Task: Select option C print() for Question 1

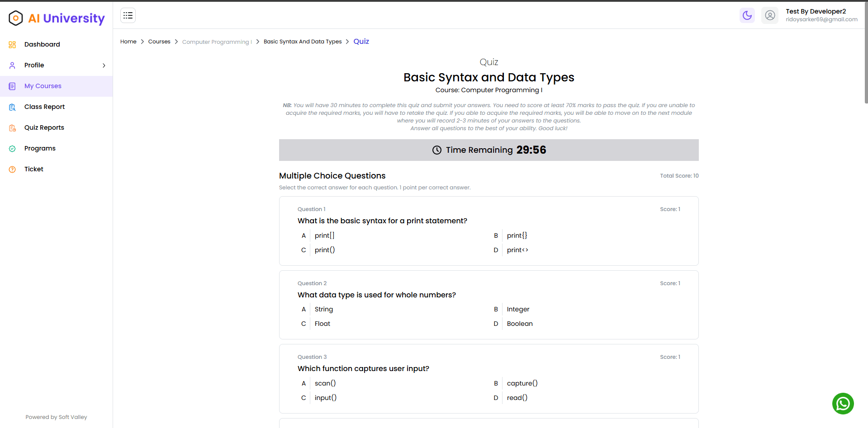Action: 324,250
